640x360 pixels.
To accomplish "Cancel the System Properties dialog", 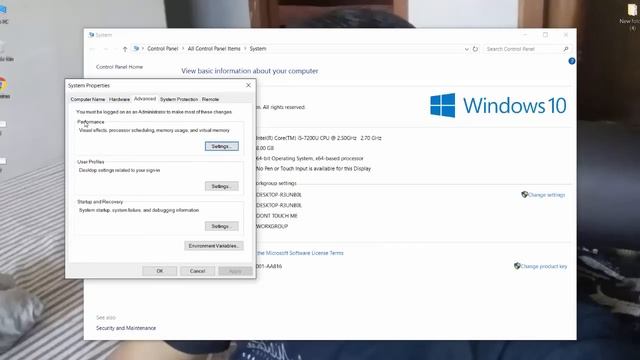I will coord(198,271).
